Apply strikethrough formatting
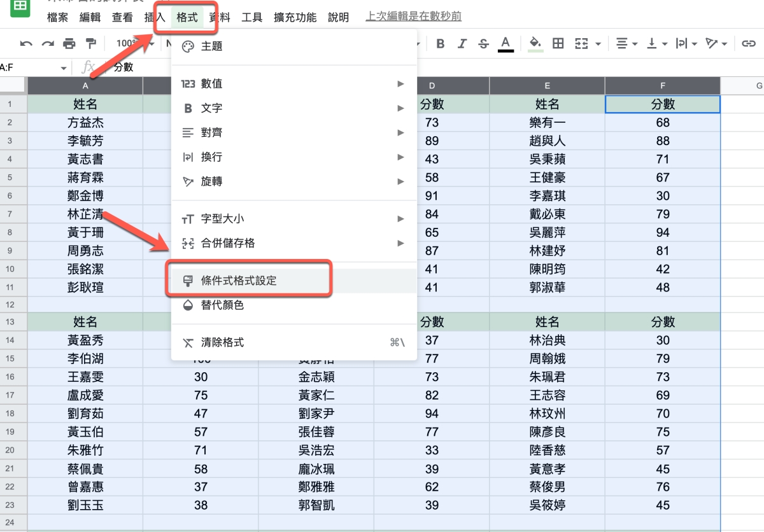Screen dimensions: 764x532 coord(483,44)
